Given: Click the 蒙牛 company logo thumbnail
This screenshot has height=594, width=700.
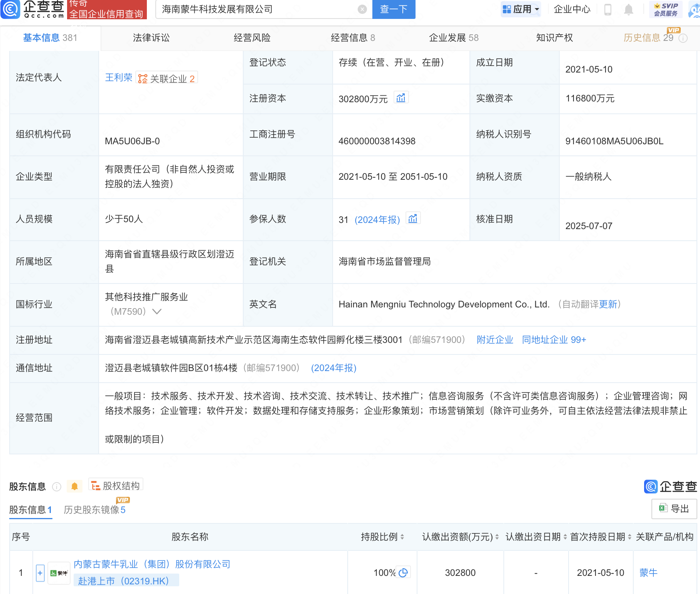Looking at the screenshot, I should 59,573.
